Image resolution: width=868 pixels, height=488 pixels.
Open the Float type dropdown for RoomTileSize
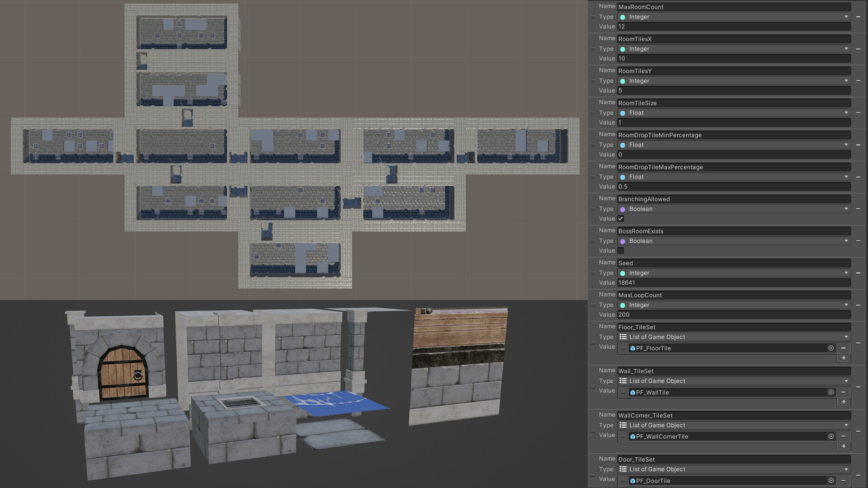pos(846,113)
